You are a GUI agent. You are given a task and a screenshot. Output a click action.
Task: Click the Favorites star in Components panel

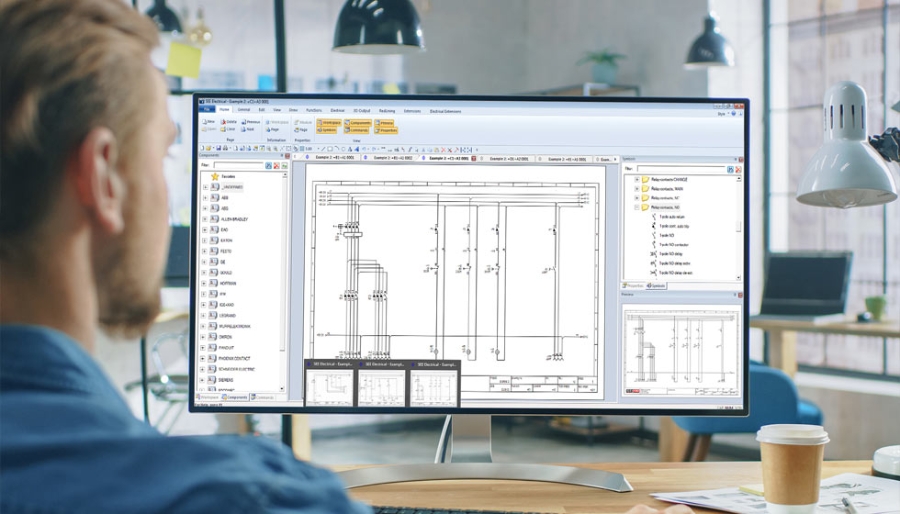tap(215, 176)
